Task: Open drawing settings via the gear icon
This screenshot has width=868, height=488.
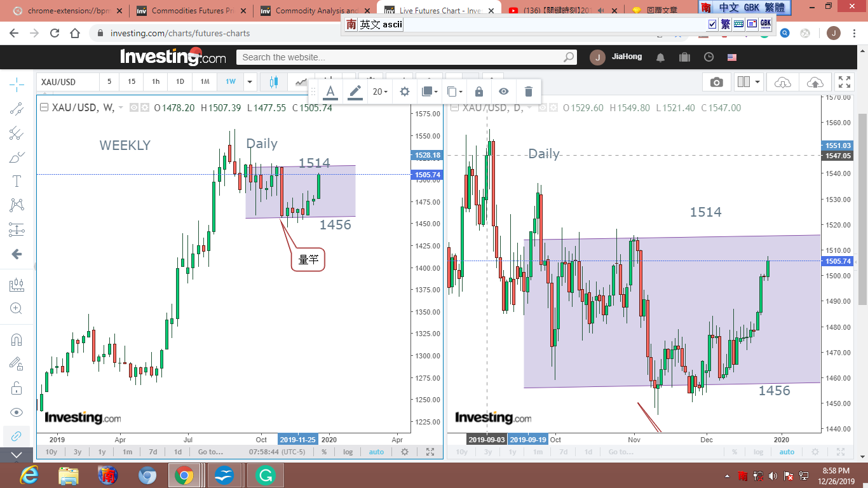Action: coord(404,91)
